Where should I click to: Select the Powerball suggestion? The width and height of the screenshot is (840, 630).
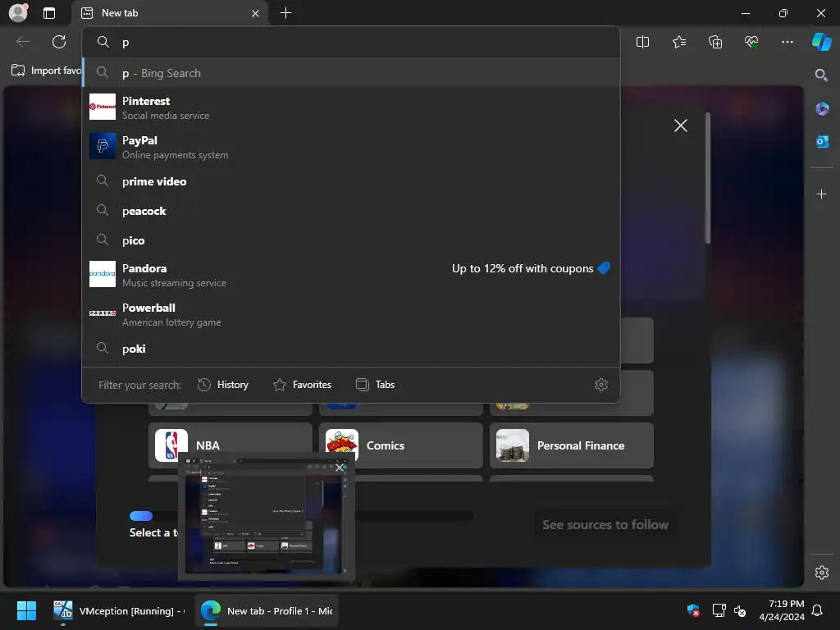point(351,314)
